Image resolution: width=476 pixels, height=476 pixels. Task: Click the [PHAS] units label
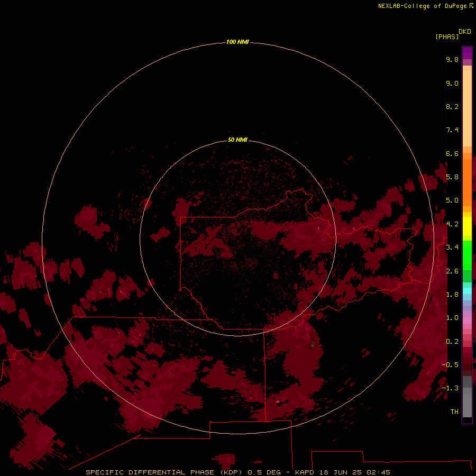[x=447, y=37]
